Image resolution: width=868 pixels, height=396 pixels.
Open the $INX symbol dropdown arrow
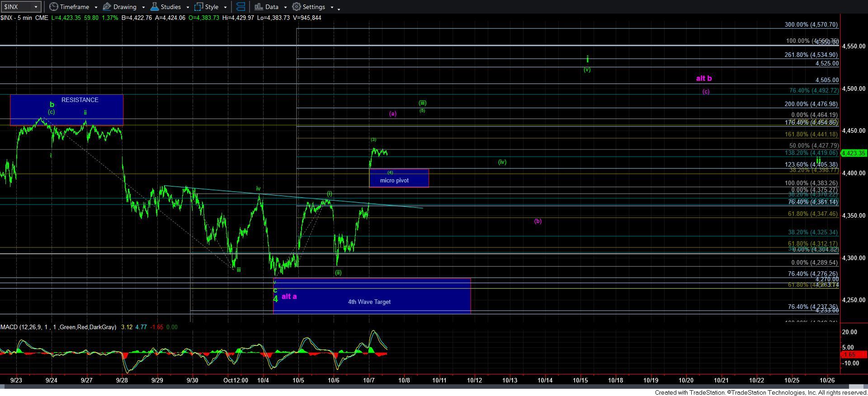37,7
